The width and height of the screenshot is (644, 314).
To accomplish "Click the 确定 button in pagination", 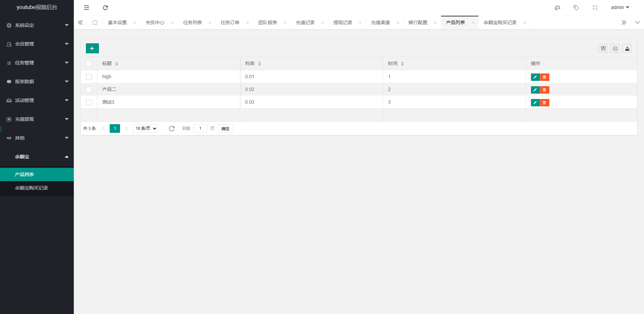I will (x=225, y=128).
